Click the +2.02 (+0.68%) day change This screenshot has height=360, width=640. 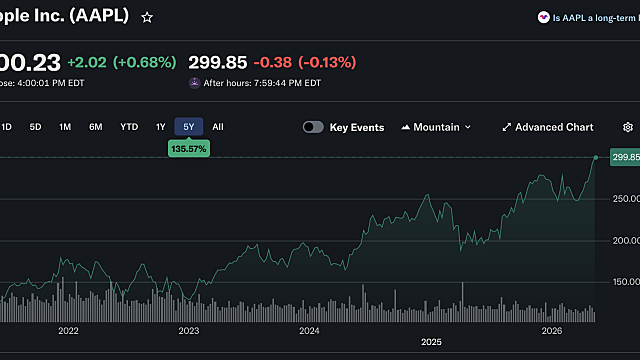[x=122, y=62]
